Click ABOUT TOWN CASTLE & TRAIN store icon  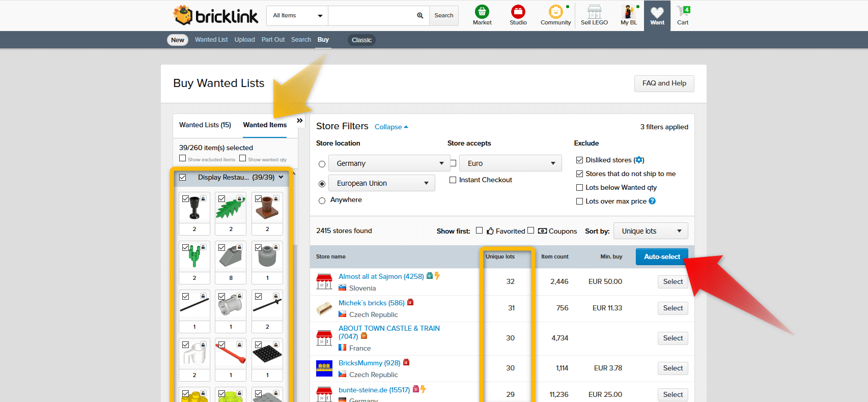pyautogui.click(x=324, y=338)
